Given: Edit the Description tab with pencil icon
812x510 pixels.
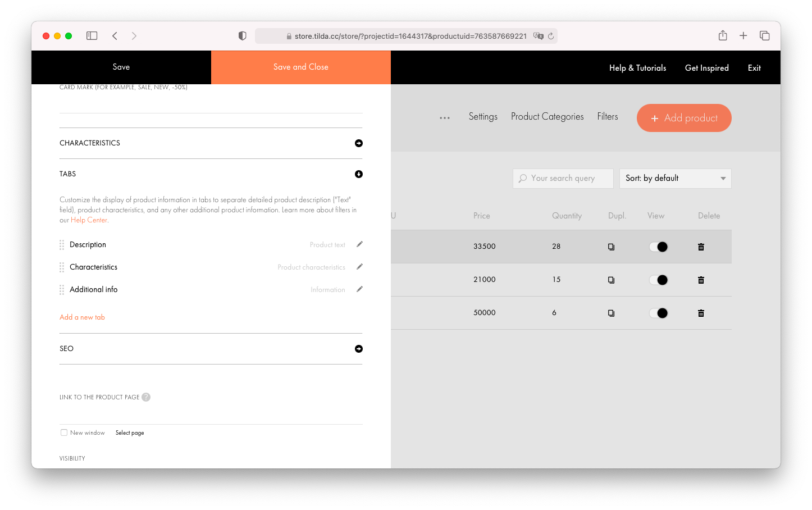Looking at the screenshot, I should click(x=359, y=244).
